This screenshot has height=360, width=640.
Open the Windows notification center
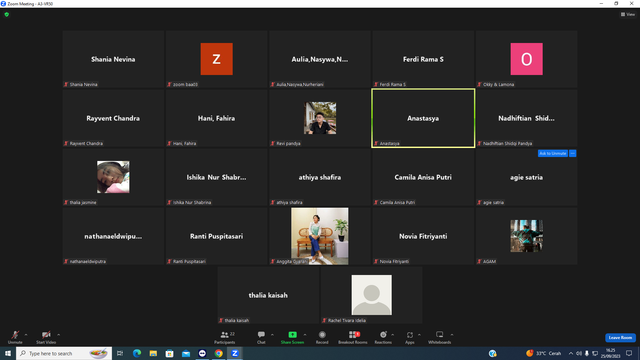[629, 353]
